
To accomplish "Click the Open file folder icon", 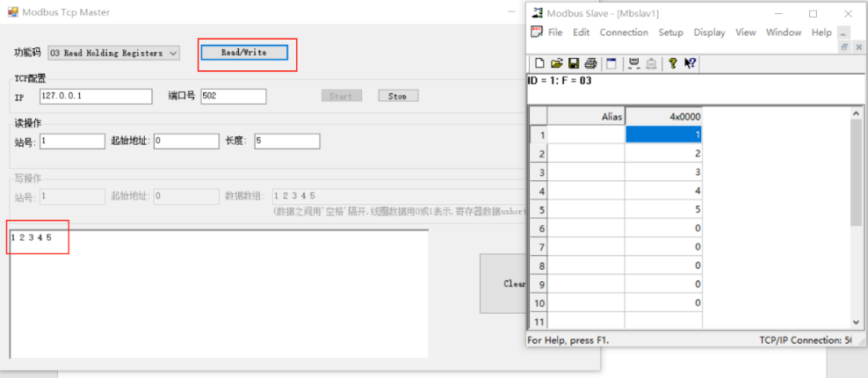I will click(x=556, y=63).
